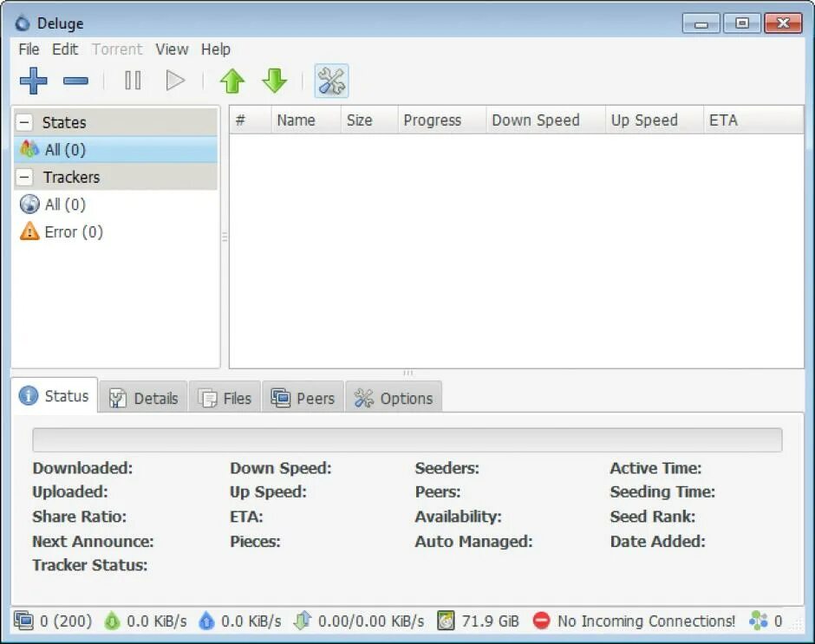Maximize the Deluge window
815x644 pixels.
742,23
